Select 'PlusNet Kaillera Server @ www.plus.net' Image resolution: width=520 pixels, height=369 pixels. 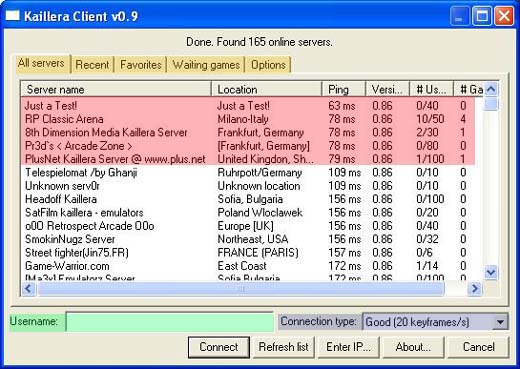pos(248,159)
